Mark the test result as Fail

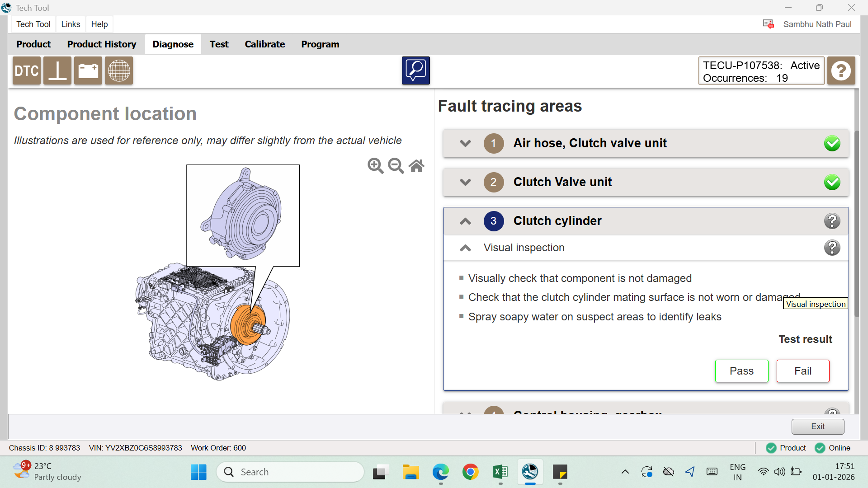[803, 371]
